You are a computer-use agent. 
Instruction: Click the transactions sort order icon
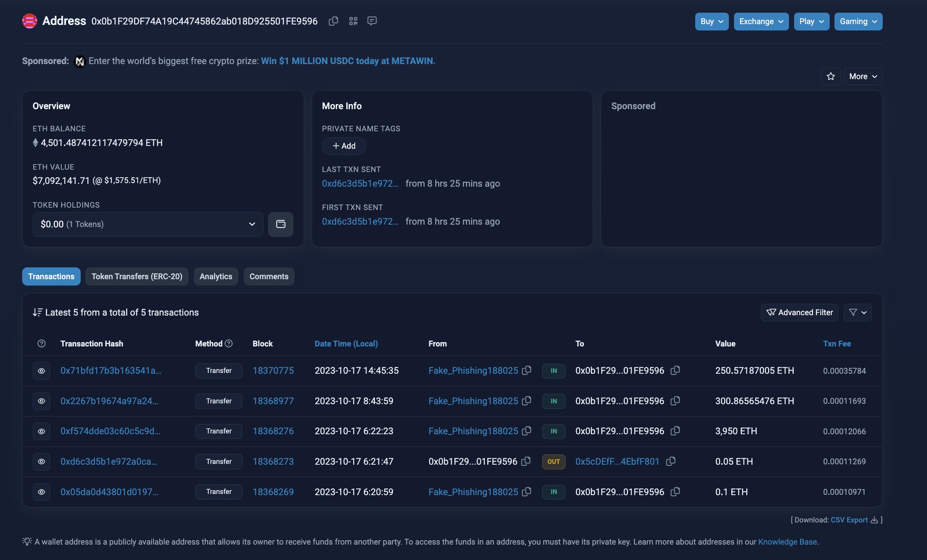tap(38, 312)
